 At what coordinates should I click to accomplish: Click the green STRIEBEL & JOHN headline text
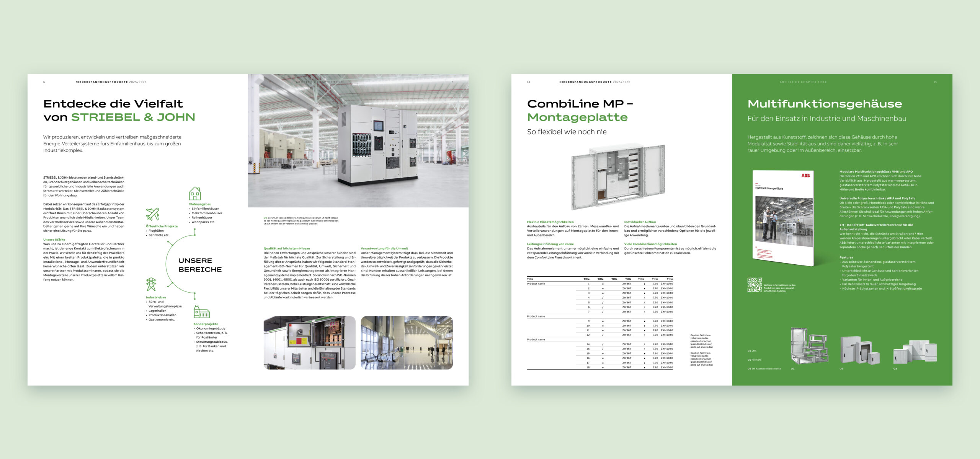[x=133, y=117]
